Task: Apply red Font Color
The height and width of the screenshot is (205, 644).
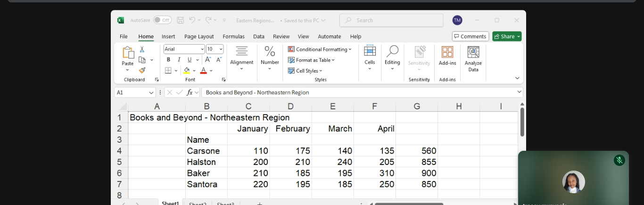Action: [203, 70]
